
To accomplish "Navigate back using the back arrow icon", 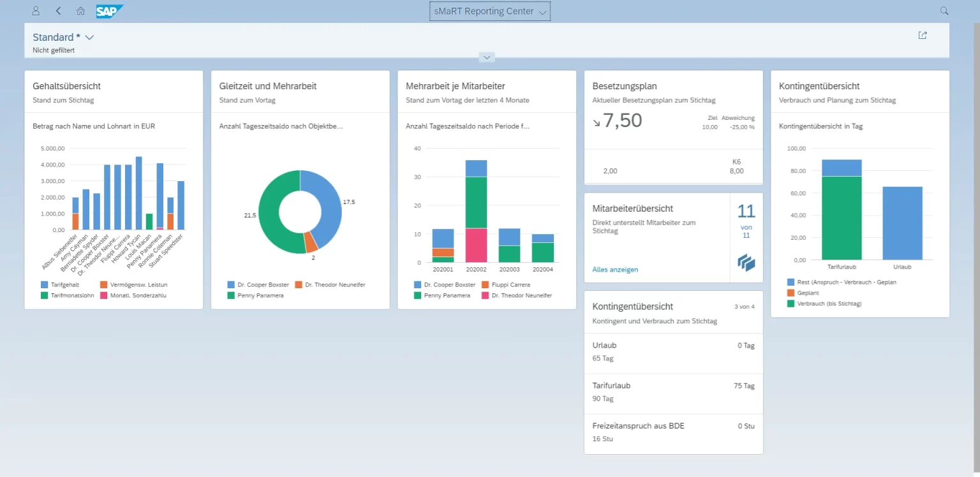I will pyautogui.click(x=59, y=11).
